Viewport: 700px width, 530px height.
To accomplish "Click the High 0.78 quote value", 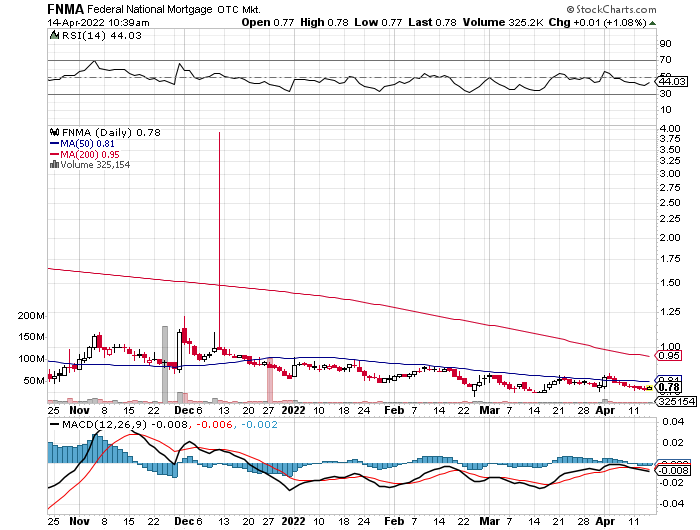I will coord(324,22).
